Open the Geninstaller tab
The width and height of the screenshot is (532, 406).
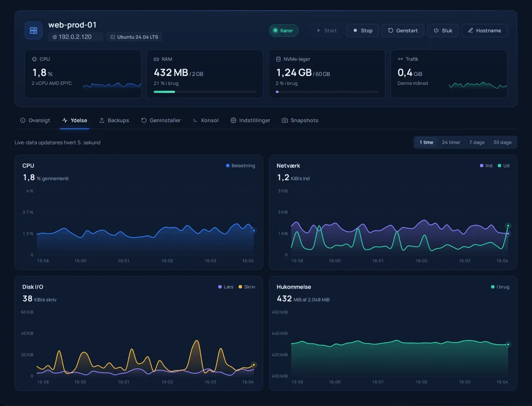pyautogui.click(x=161, y=121)
